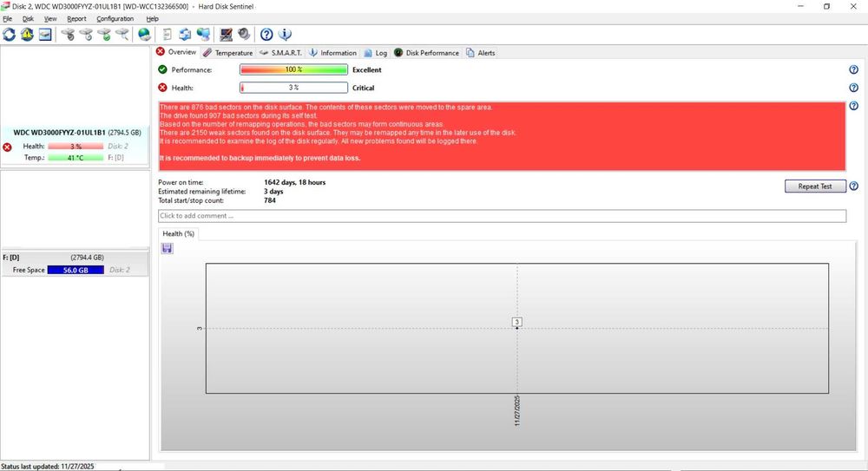Open the Alerts tab
Screen dimensions: 868x471
coord(481,53)
